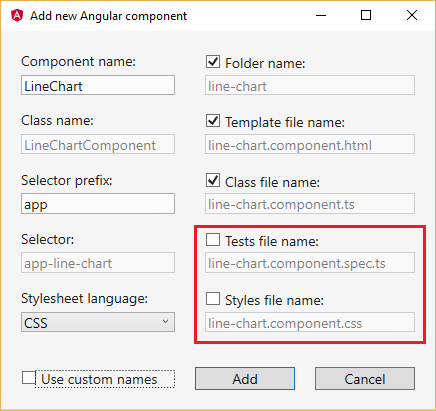Click the line-chart.component.css styles field
436x411 pixels.
tap(310, 322)
